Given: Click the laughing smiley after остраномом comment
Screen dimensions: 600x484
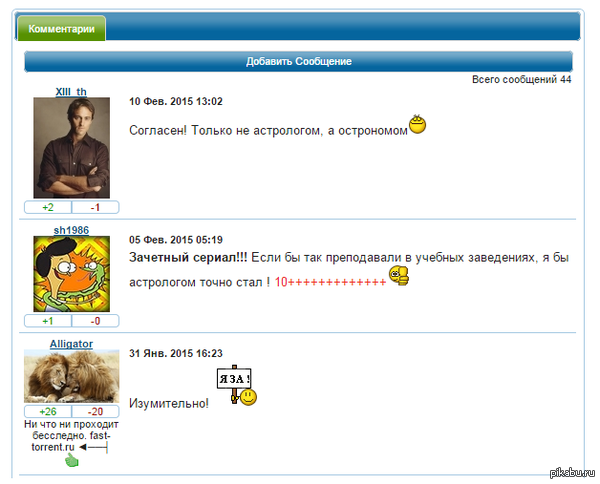Looking at the screenshot, I should point(417,124).
